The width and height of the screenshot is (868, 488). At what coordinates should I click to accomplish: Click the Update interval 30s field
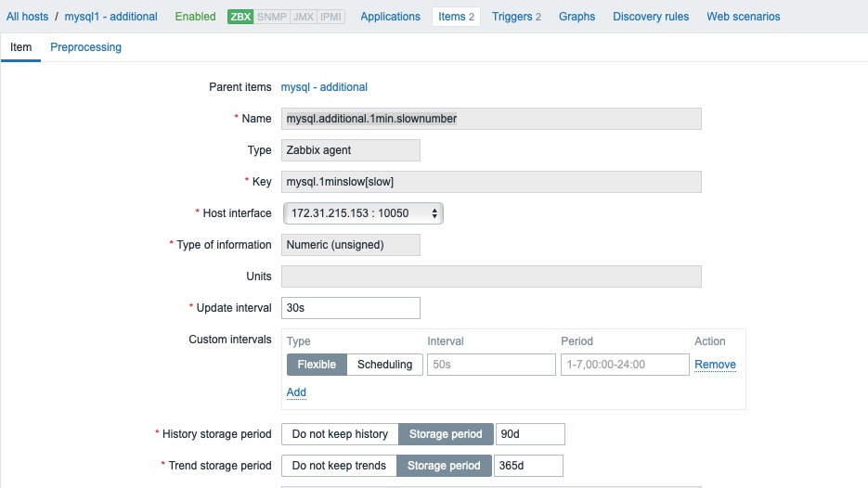pos(350,308)
